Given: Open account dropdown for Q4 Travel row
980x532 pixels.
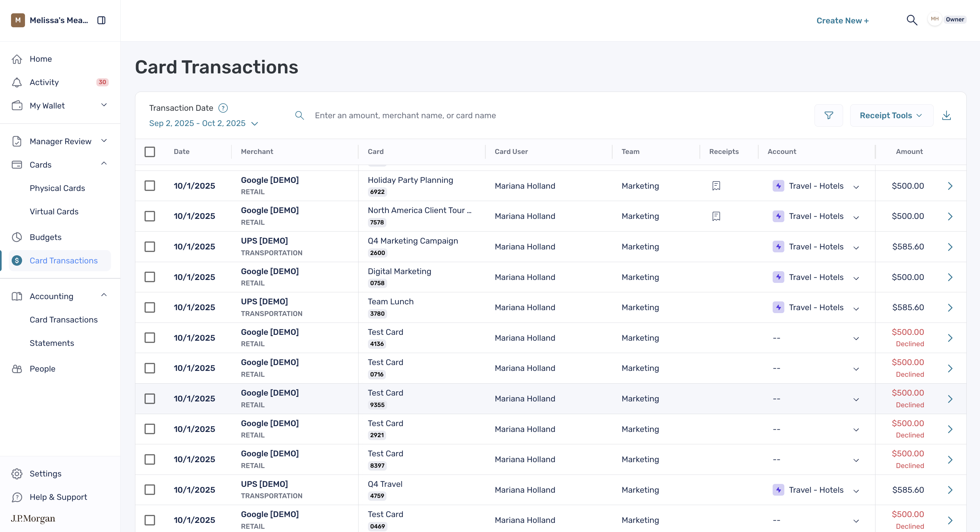Looking at the screenshot, I should click(x=856, y=491).
